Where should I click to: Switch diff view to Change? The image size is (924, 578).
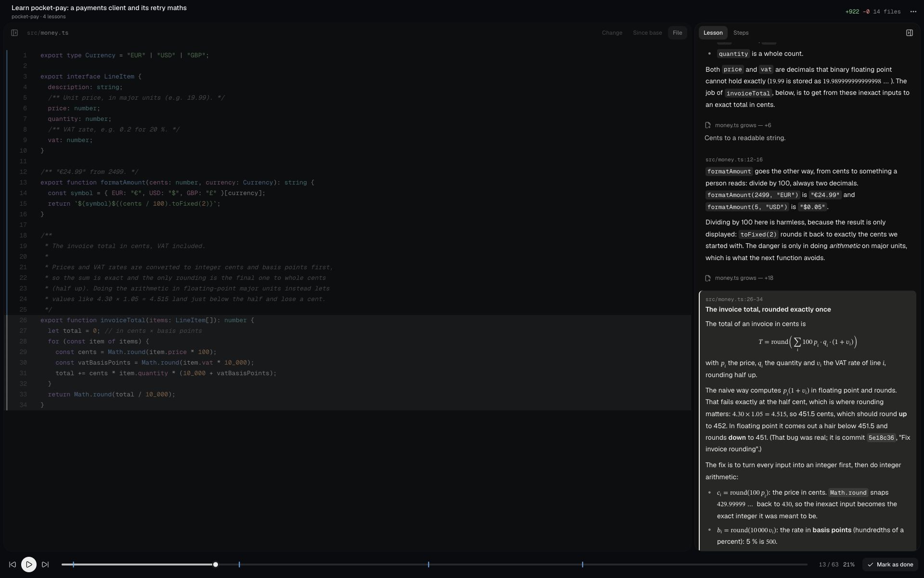point(612,33)
